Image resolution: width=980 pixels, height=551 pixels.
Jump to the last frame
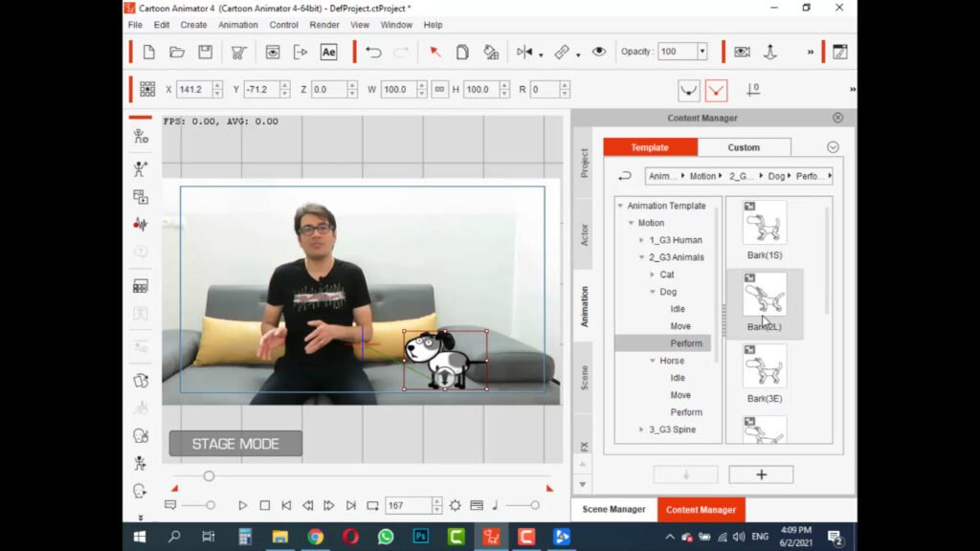tap(350, 505)
